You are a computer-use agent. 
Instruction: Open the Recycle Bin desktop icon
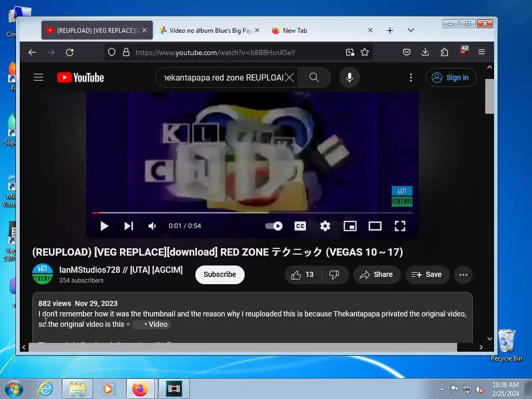click(x=507, y=345)
